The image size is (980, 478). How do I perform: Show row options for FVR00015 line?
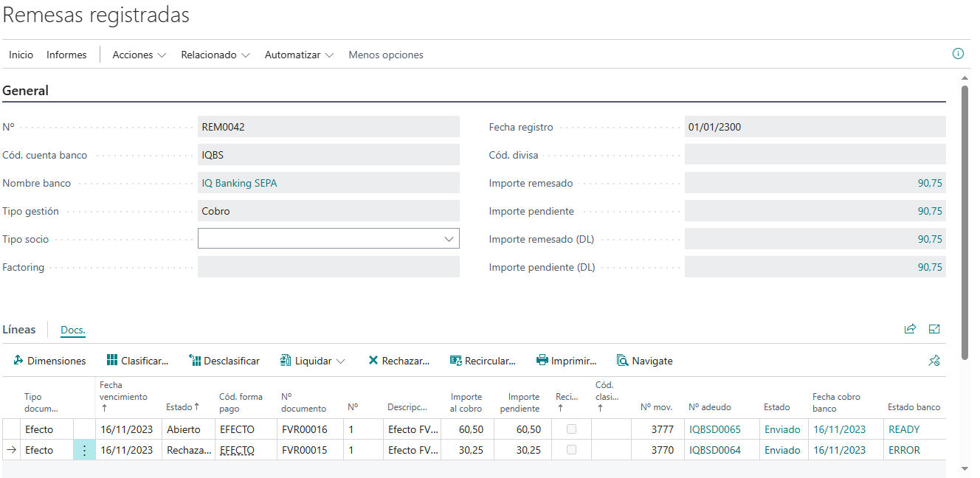pos(84,450)
